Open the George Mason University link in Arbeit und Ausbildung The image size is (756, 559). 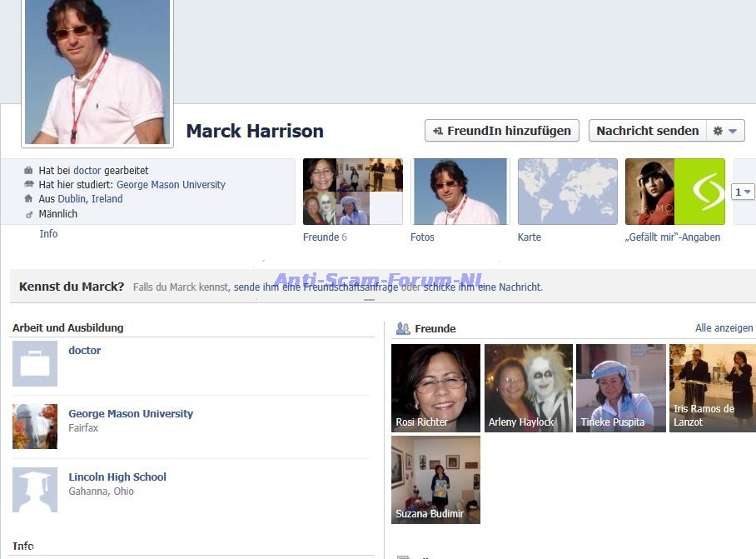click(130, 413)
